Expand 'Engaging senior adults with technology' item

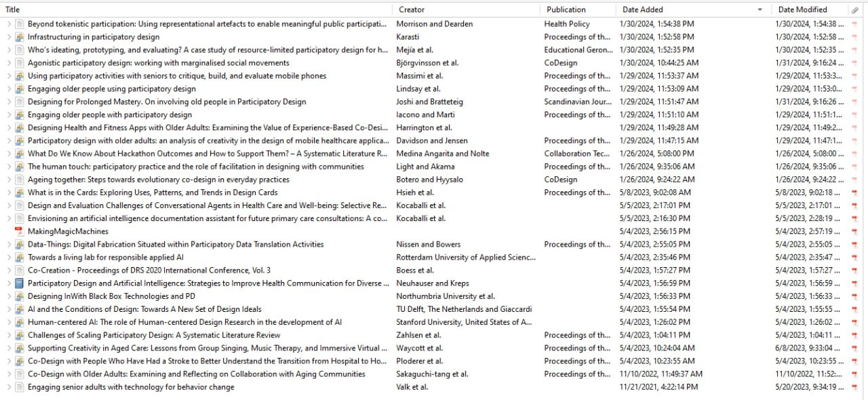(9, 387)
